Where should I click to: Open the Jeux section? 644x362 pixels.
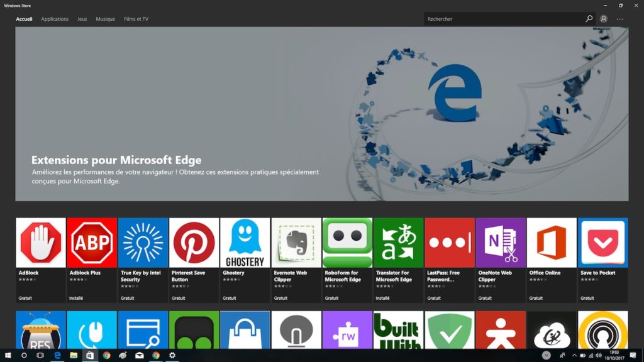(x=82, y=19)
